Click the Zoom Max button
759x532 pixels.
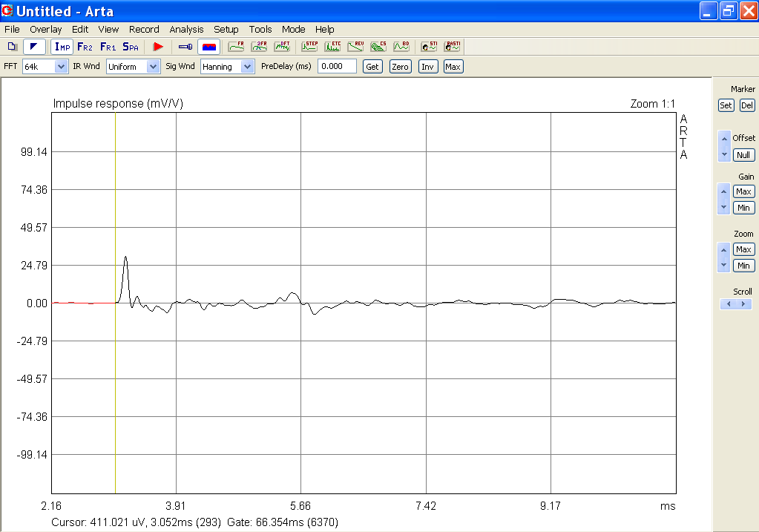[743, 250]
